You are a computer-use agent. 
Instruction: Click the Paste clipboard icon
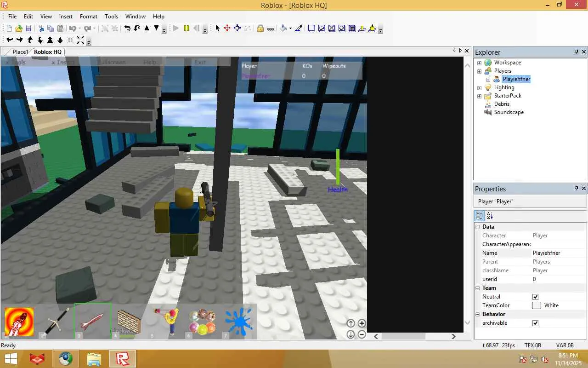[60, 29]
